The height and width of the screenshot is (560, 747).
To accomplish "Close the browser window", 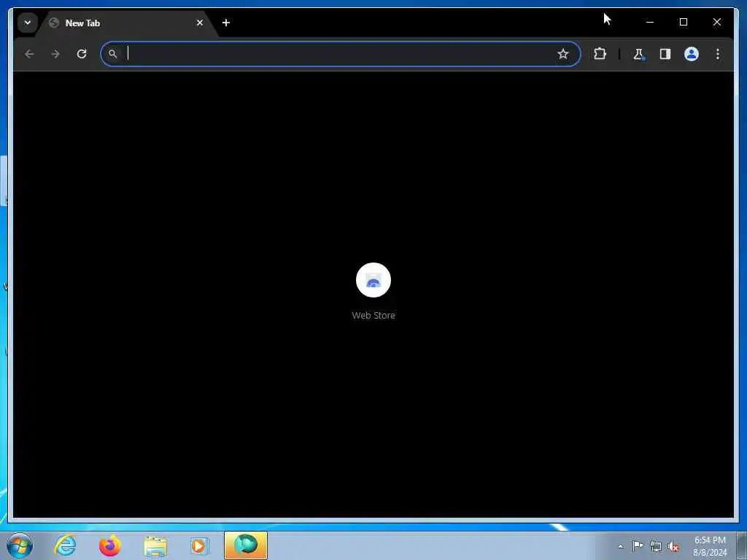I will coord(716,22).
